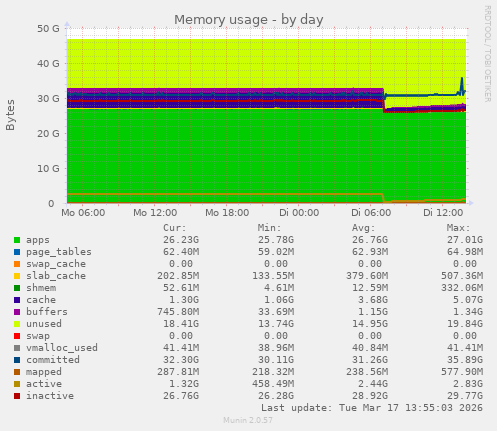Click active min value 458.49M
The width and height of the screenshot is (497, 431).
click(273, 384)
